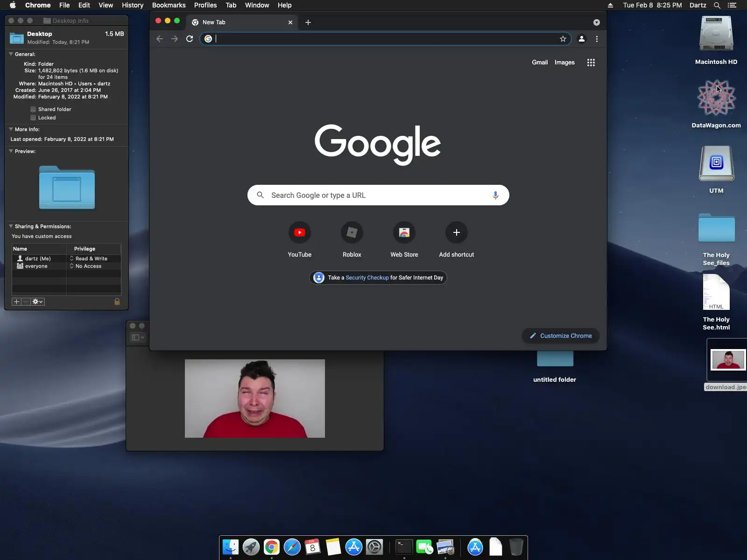Open Finder from the Dock
Screen dimensions: 747x560
[x=231, y=547]
